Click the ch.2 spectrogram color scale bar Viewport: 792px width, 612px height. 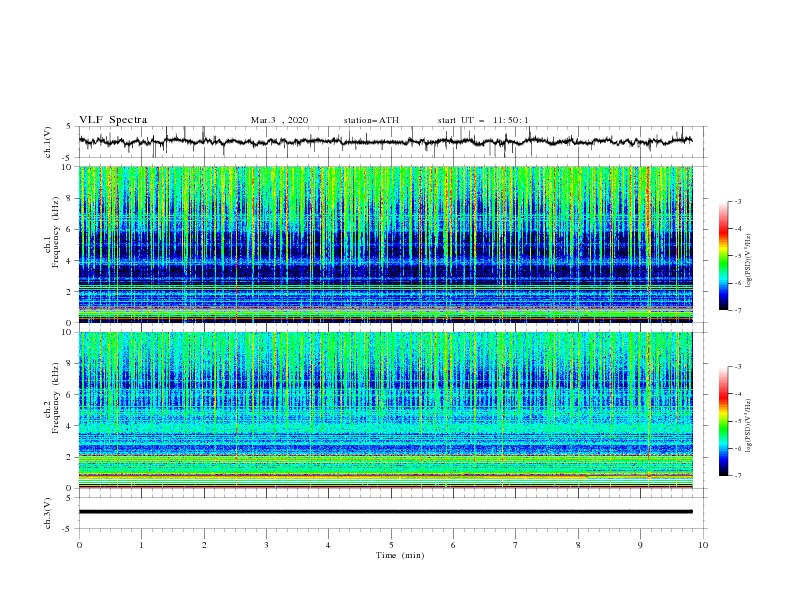[x=724, y=421]
